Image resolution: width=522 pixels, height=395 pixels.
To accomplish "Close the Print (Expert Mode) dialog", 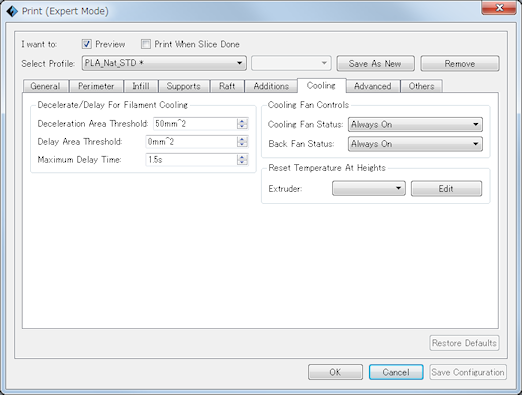I will 499,8.
